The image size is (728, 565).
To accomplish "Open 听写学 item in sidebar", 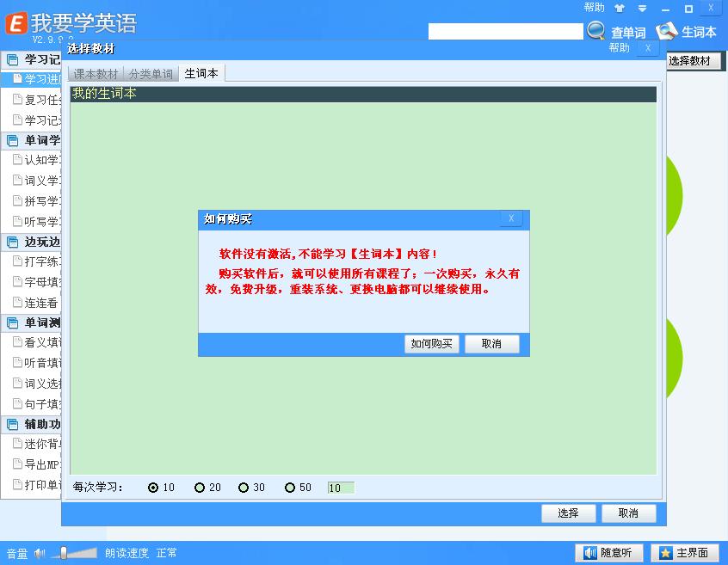I will point(37,222).
